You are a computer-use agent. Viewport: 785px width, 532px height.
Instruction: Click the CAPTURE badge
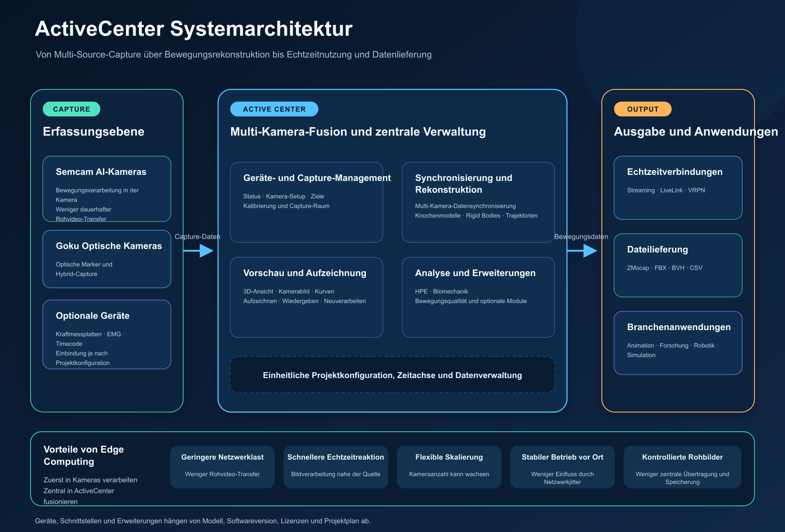(72, 109)
